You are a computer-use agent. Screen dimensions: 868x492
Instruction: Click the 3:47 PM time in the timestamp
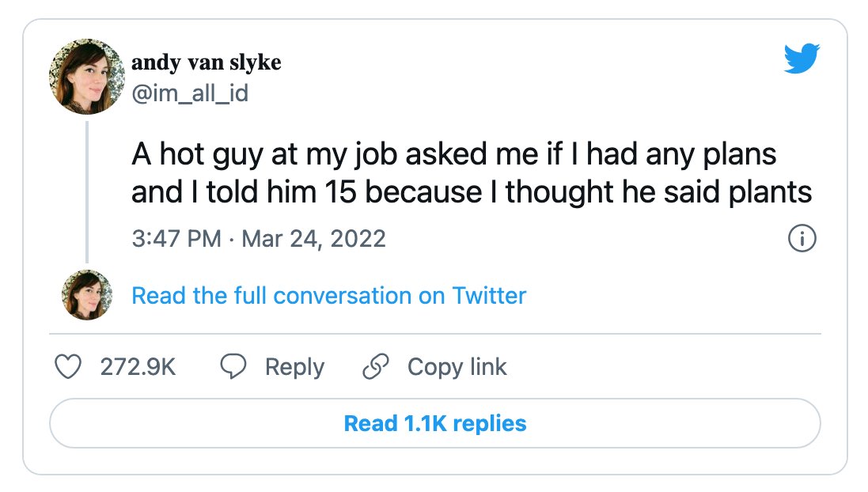tap(176, 239)
